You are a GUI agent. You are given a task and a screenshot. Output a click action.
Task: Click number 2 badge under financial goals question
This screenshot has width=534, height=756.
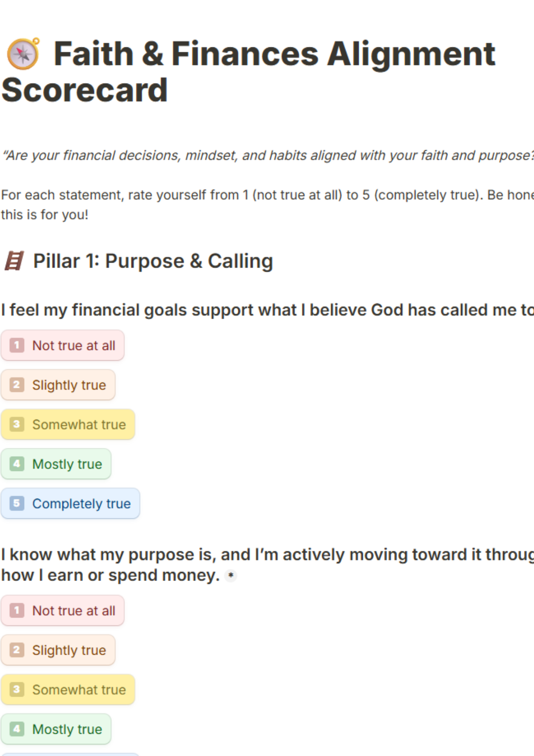[17, 385]
